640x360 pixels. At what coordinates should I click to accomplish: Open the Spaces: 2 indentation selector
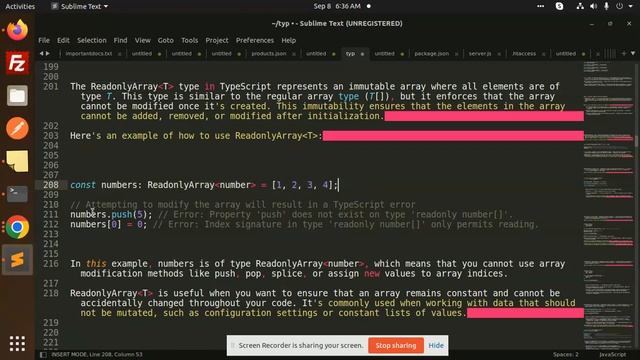566,354
